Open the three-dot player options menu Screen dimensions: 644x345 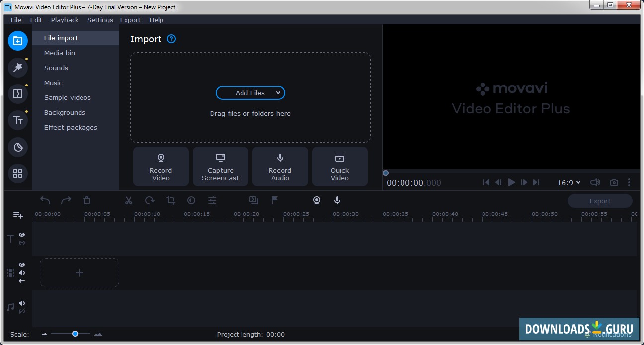629,182
